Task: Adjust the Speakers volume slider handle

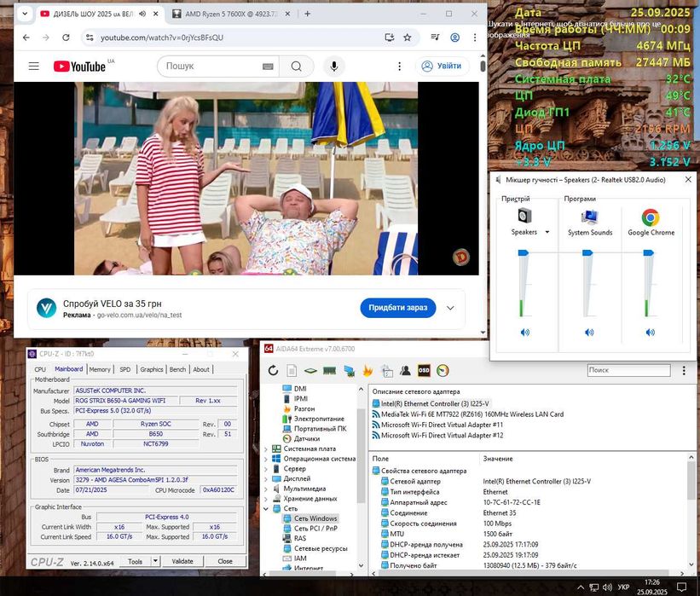Action: (523, 253)
